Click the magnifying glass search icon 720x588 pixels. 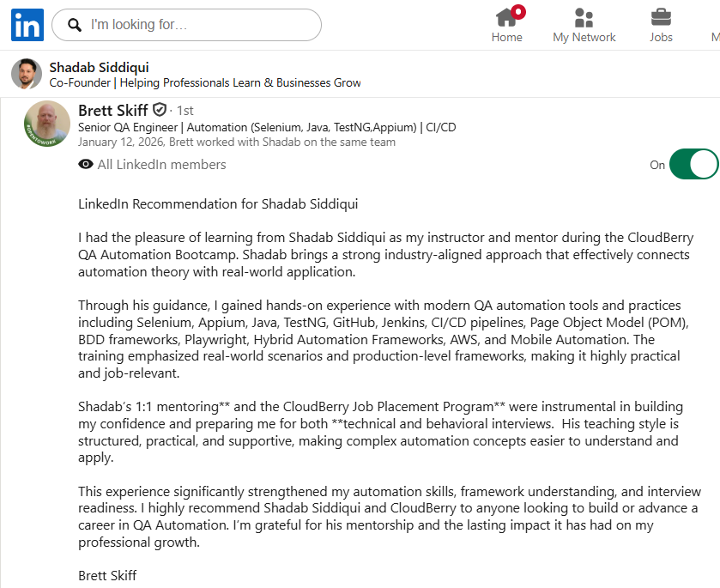pos(75,25)
